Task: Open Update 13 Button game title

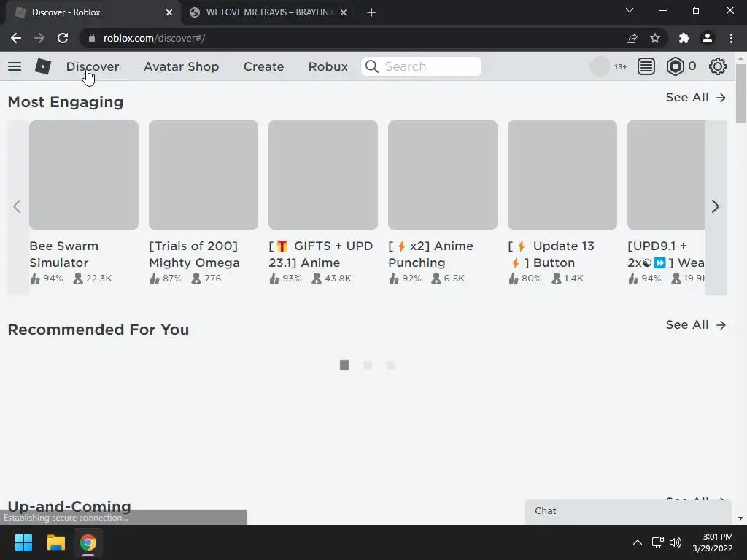Action: tap(551, 254)
